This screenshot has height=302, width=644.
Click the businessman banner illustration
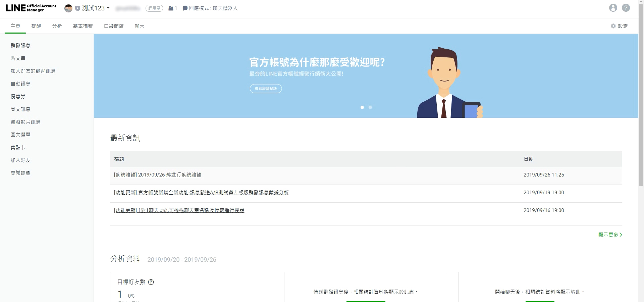[x=449, y=82]
